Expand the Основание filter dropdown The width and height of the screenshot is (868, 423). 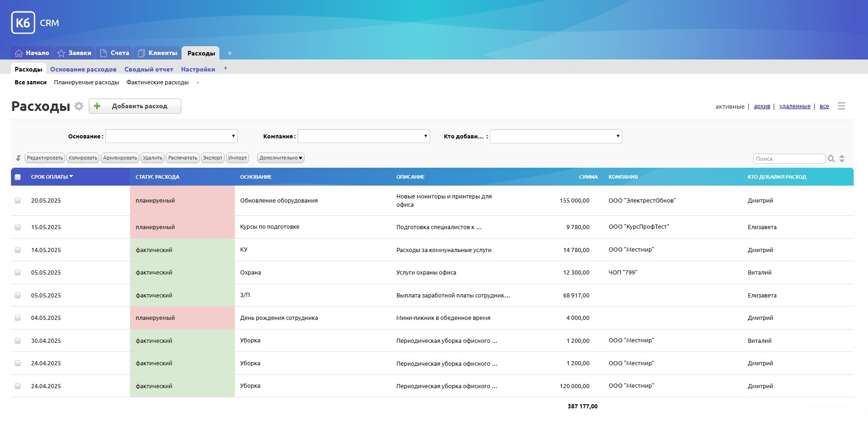coord(172,136)
